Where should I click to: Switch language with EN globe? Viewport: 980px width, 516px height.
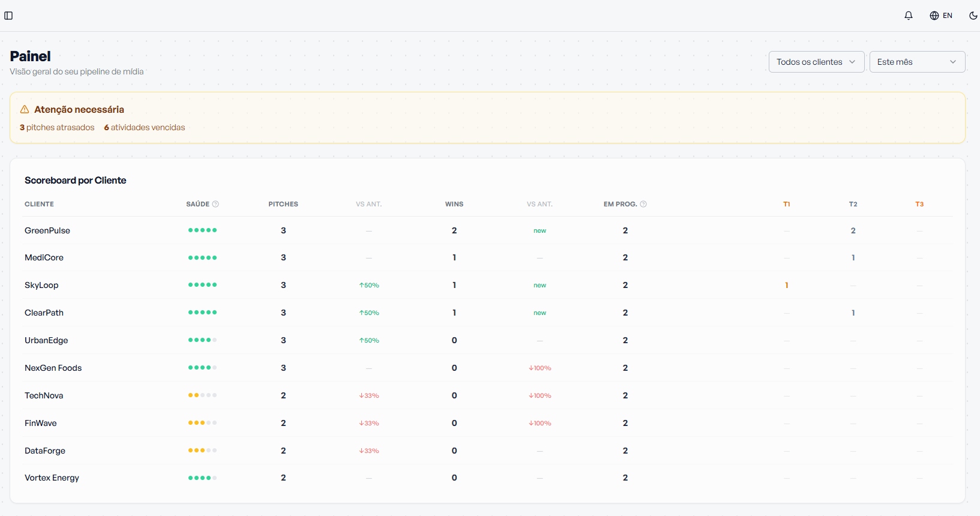click(941, 16)
